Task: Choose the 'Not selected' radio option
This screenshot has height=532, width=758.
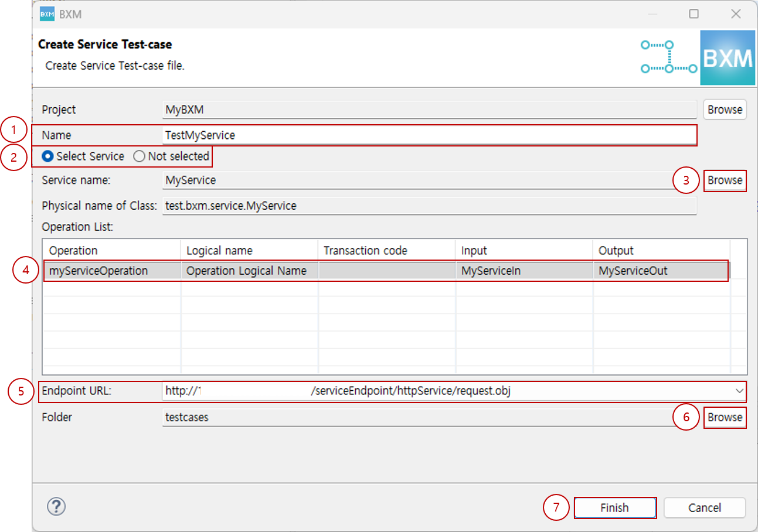Action: (140, 156)
